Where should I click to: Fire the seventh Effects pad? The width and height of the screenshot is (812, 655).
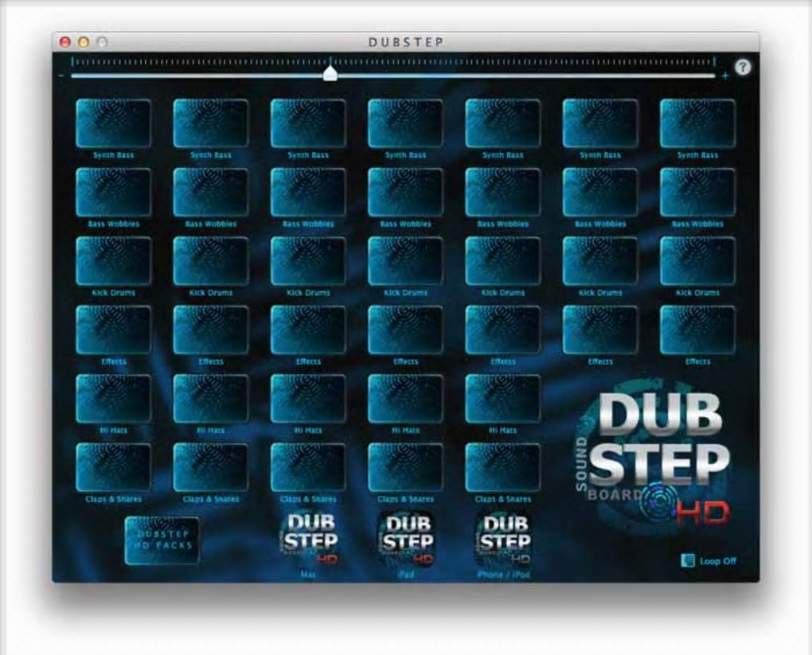pos(697,329)
